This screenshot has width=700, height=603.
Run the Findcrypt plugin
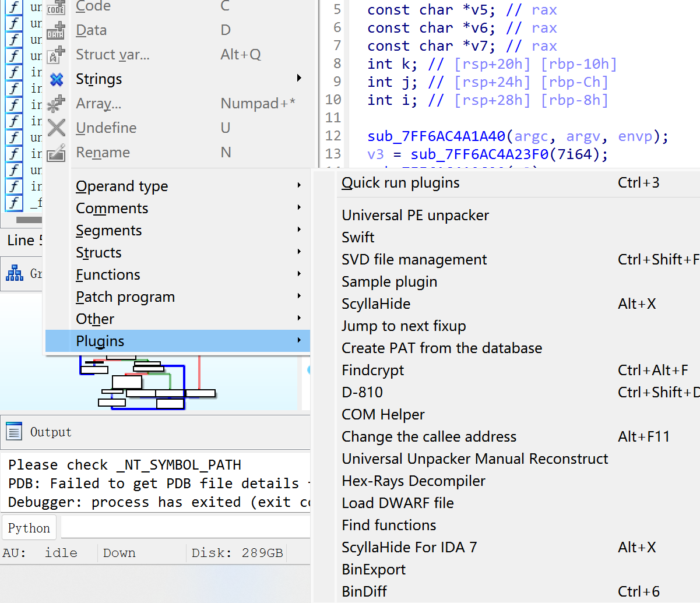pyautogui.click(x=372, y=371)
